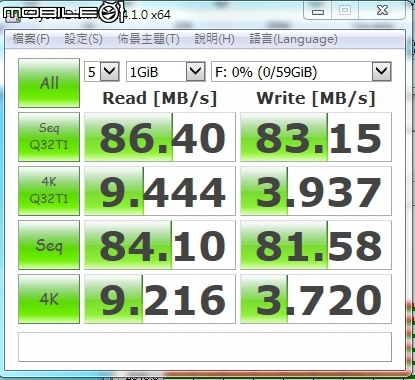415x380 pixels.
Task: Run the 4K Q32T1 benchmark
Action: [x=49, y=191]
